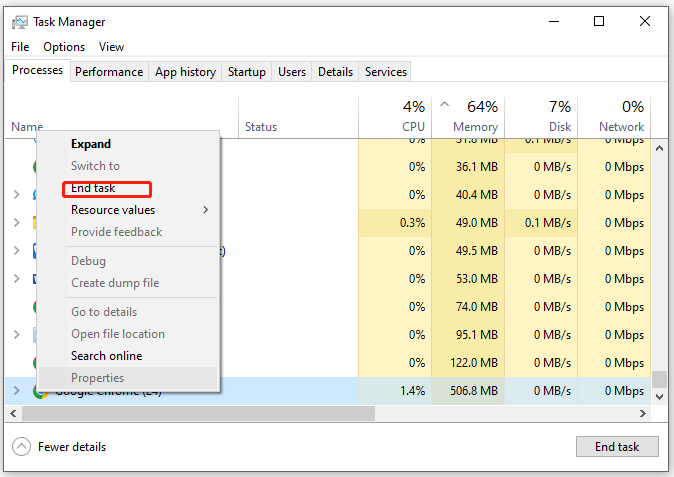This screenshot has height=477, width=674.
Task: Sort processes by the CPU column header
Action: coord(413,127)
